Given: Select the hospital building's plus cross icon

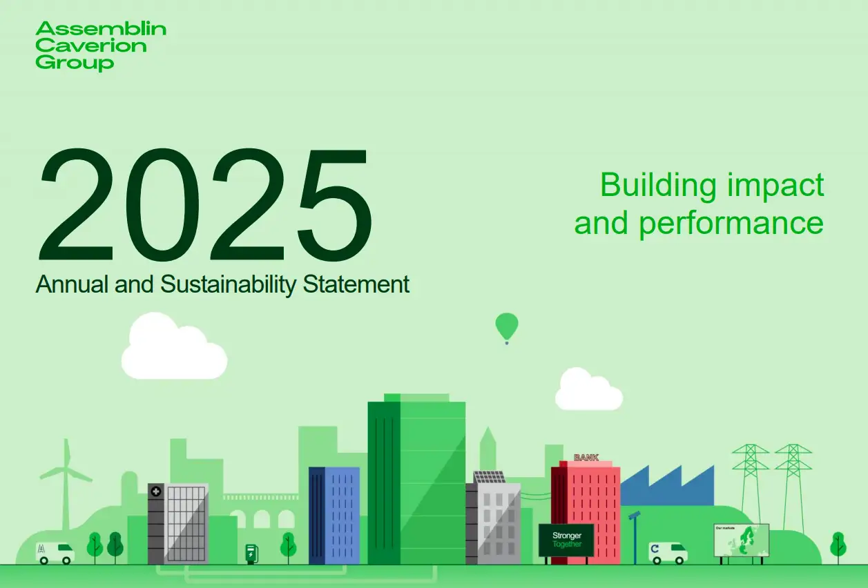Looking at the screenshot, I should pos(156,490).
